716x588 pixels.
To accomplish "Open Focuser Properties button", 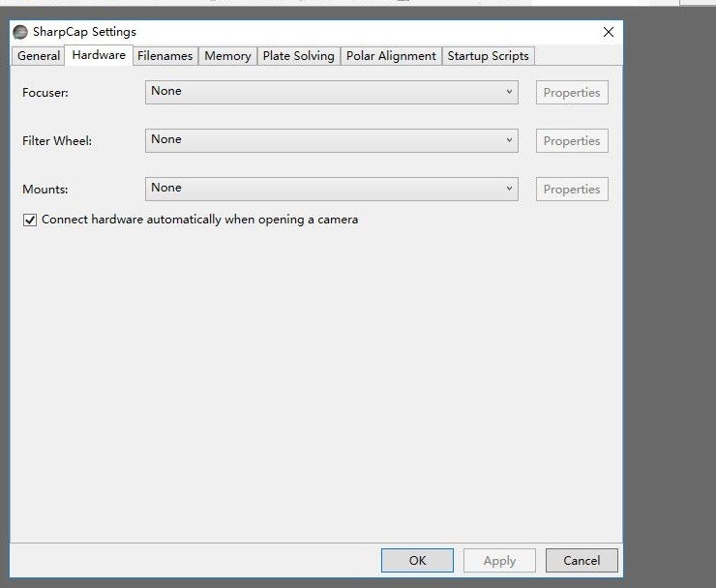I will pos(572,92).
